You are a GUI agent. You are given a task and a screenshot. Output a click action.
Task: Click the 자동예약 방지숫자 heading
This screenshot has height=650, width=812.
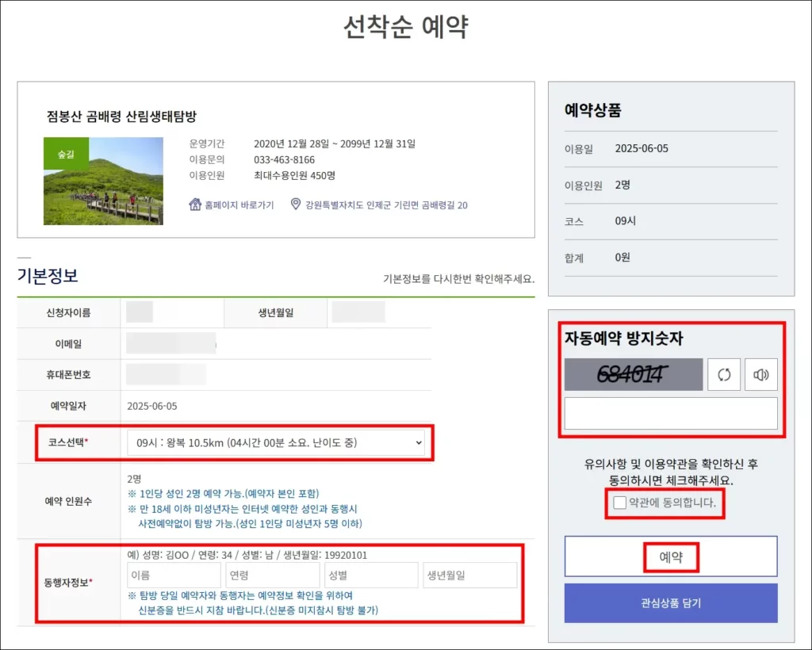(x=623, y=338)
